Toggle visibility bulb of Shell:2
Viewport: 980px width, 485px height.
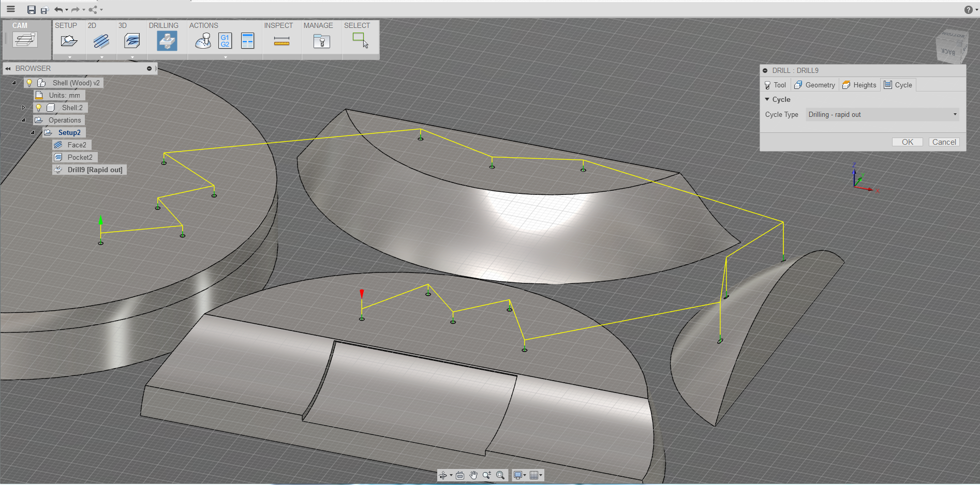point(39,108)
